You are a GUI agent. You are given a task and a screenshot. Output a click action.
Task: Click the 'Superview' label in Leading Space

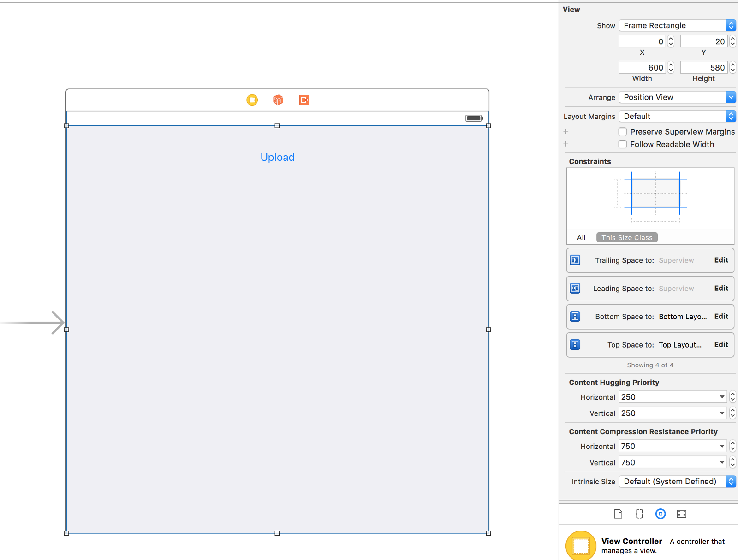[676, 289]
